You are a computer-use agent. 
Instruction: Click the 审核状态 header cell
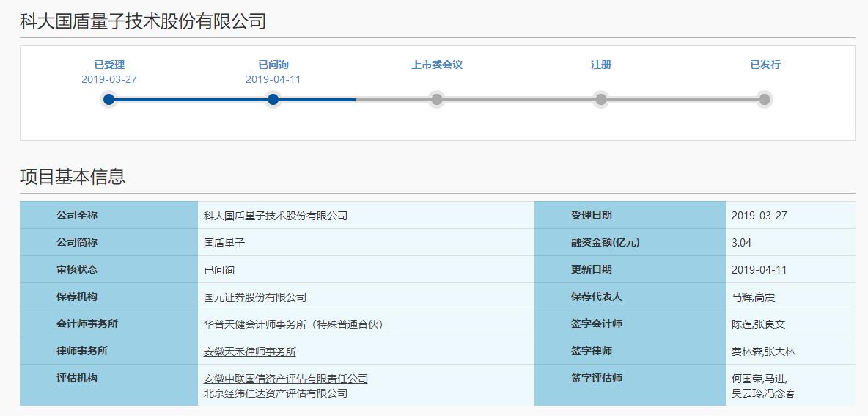(x=108, y=269)
